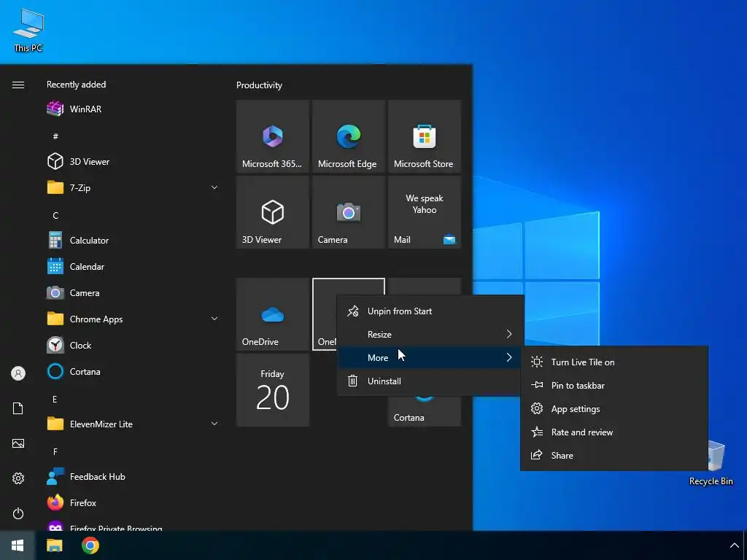Open the Recycle Bin desktop icon

[711, 464]
